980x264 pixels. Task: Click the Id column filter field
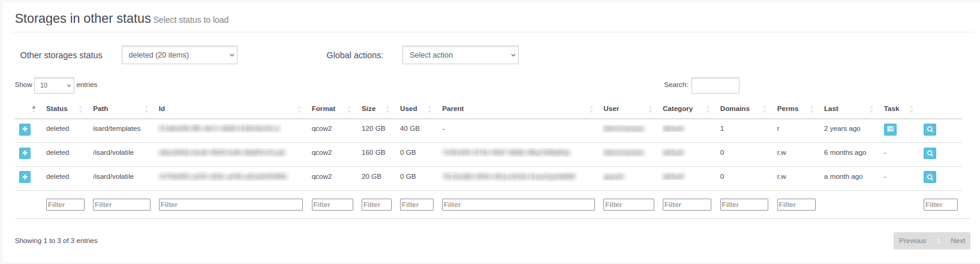coord(230,205)
